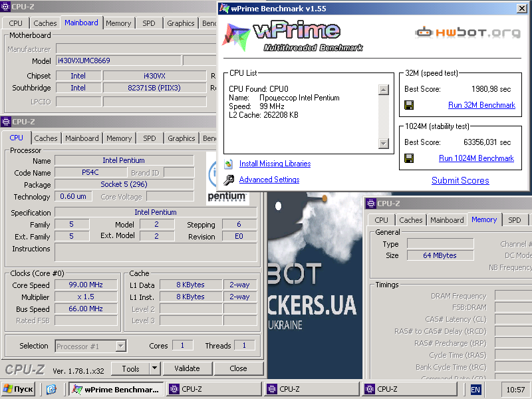Select CPU tab in middle CPU-Z window

pos(16,138)
